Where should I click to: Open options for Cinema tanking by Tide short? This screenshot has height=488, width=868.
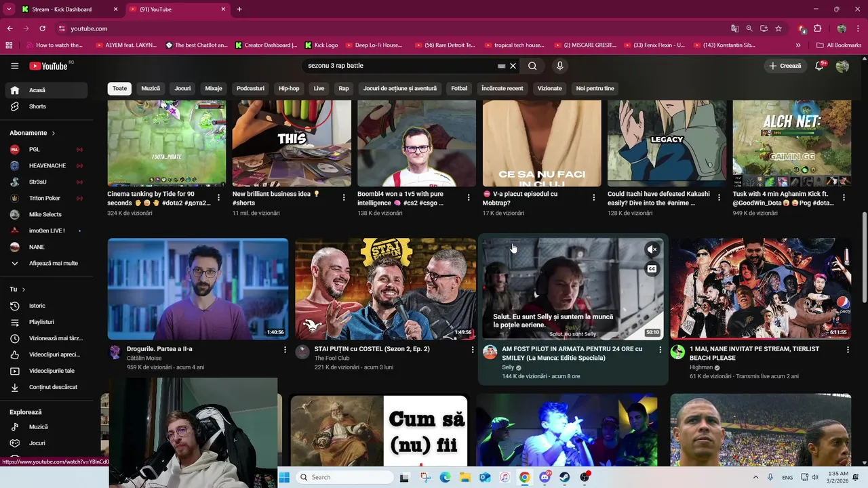(x=218, y=198)
